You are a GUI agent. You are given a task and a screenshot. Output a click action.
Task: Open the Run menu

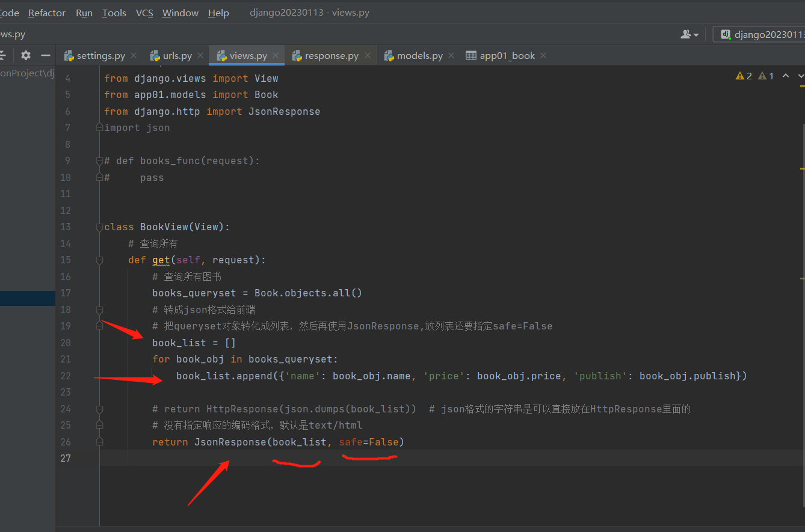(x=84, y=13)
